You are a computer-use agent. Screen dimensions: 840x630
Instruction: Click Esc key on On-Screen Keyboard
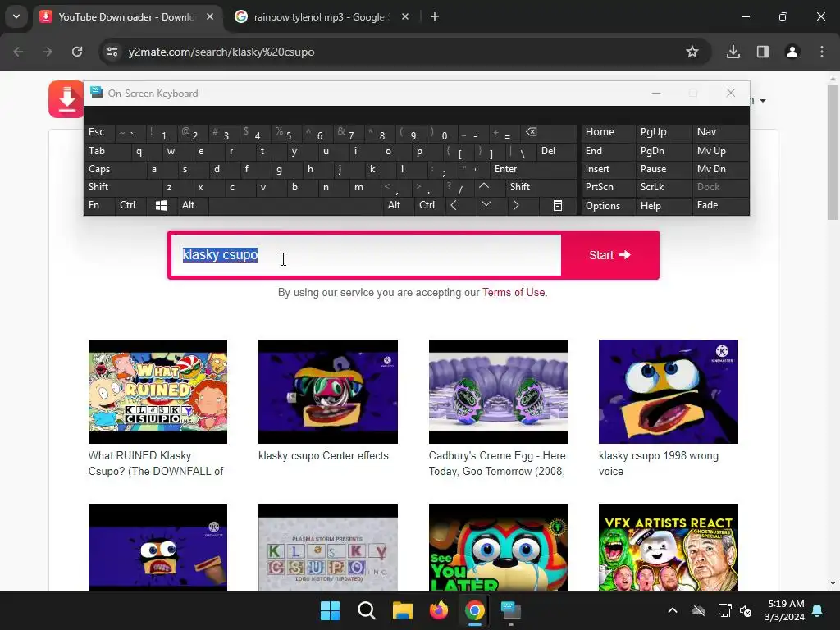[x=99, y=132]
